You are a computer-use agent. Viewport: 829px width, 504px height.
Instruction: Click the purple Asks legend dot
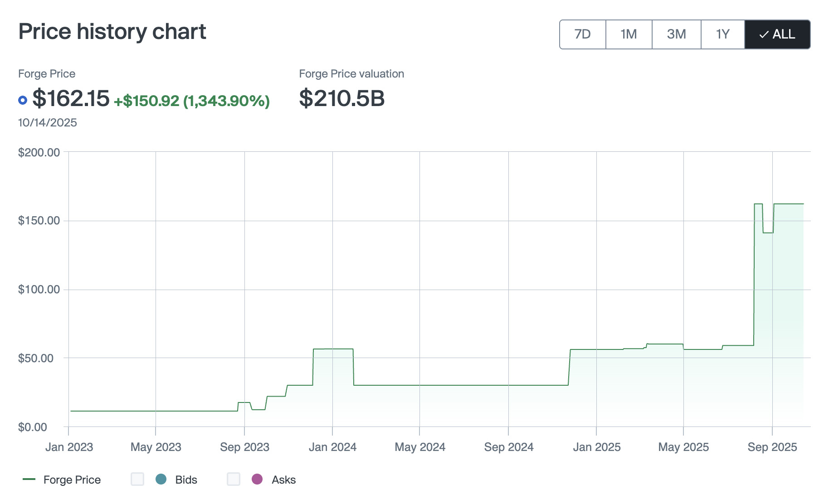pyautogui.click(x=257, y=479)
